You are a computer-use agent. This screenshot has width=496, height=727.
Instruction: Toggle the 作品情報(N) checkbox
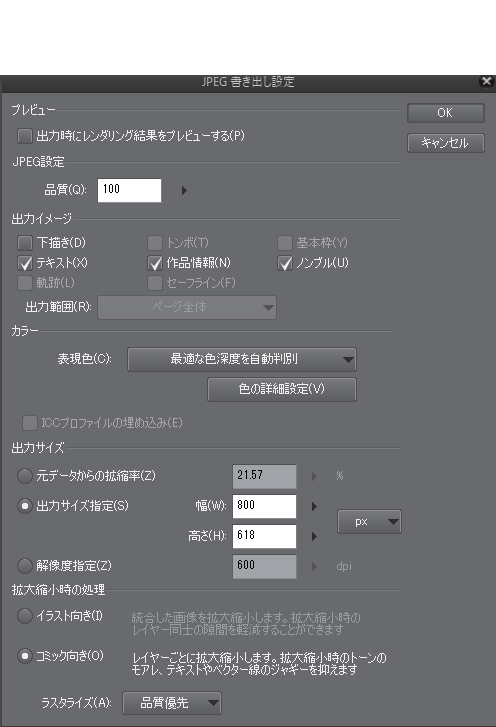(x=155, y=263)
